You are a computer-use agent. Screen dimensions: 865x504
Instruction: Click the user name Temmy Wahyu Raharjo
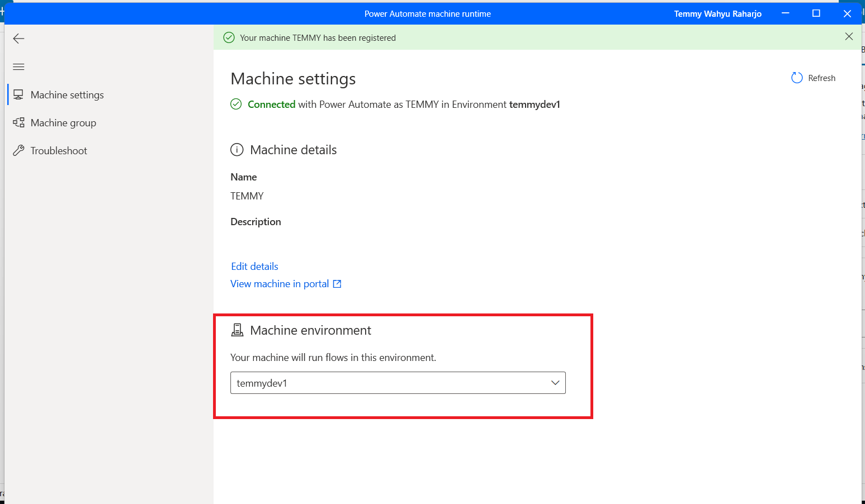click(x=717, y=14)
